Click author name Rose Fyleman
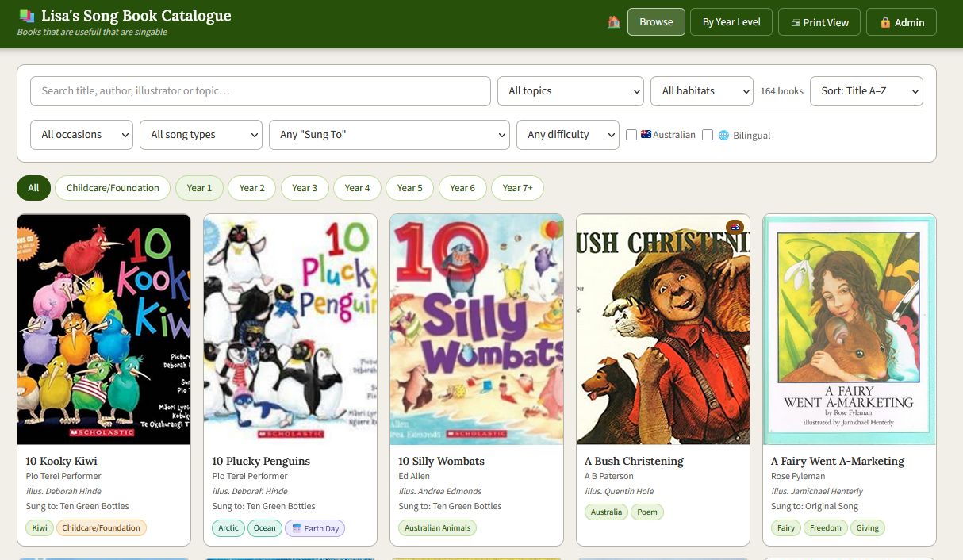The image size is (963, 560). coord(798,476)
